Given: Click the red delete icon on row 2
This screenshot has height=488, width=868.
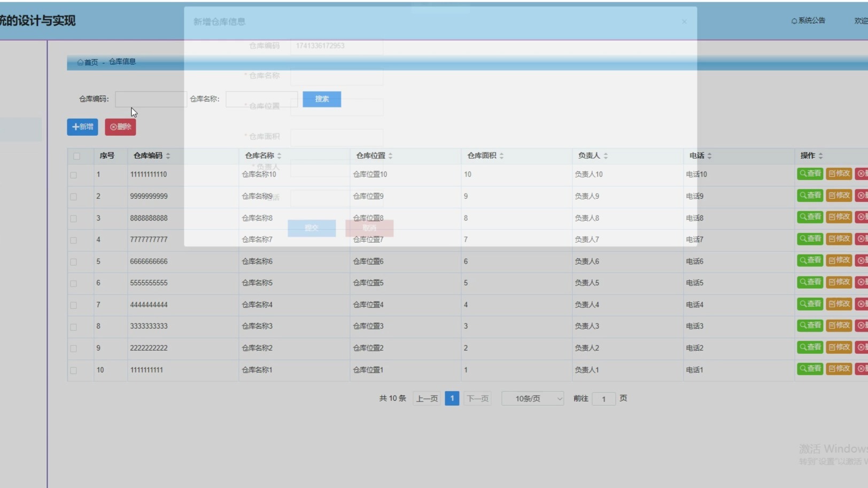Looking at the screenshot, I should point(861,196).
